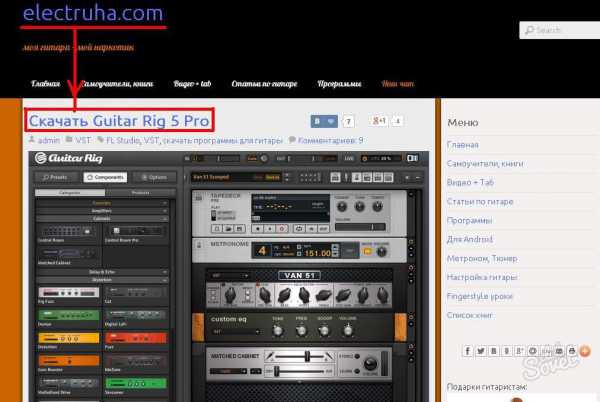Open the Van 51 preset dropdown
This screenshot has height=402, width=600.
pos(230,275)
